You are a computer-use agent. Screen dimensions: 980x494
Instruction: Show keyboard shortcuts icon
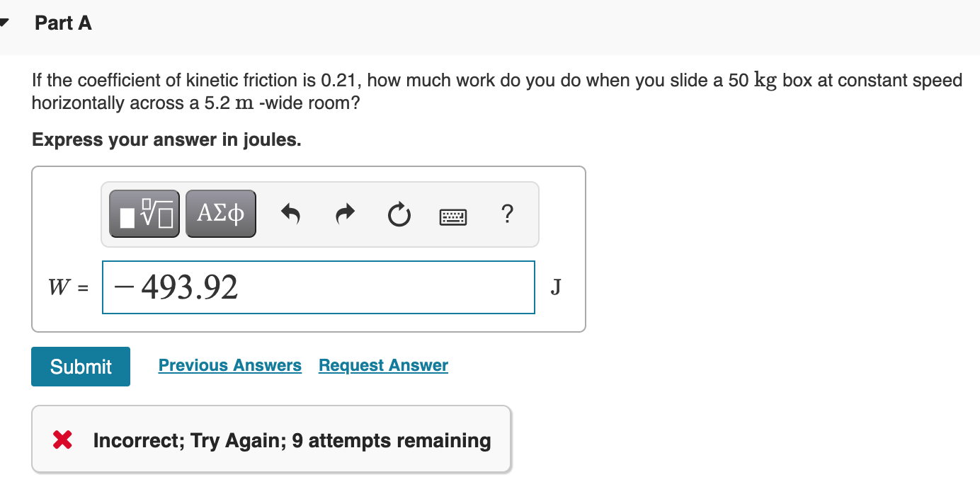[453, 214]
